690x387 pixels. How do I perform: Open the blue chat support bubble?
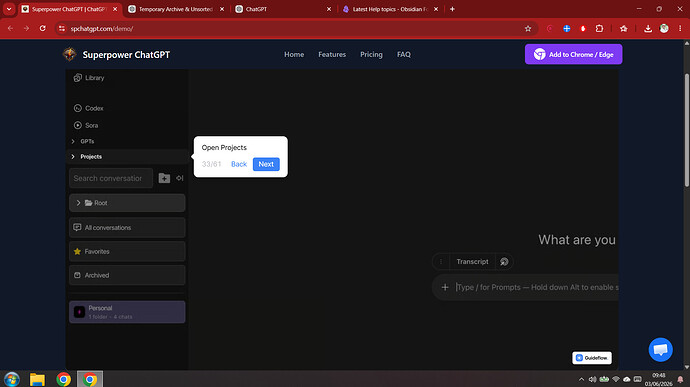click(x=661, y=350)
